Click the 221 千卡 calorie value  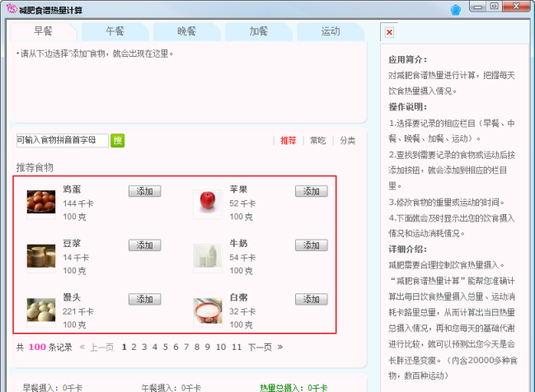point(78,311)
